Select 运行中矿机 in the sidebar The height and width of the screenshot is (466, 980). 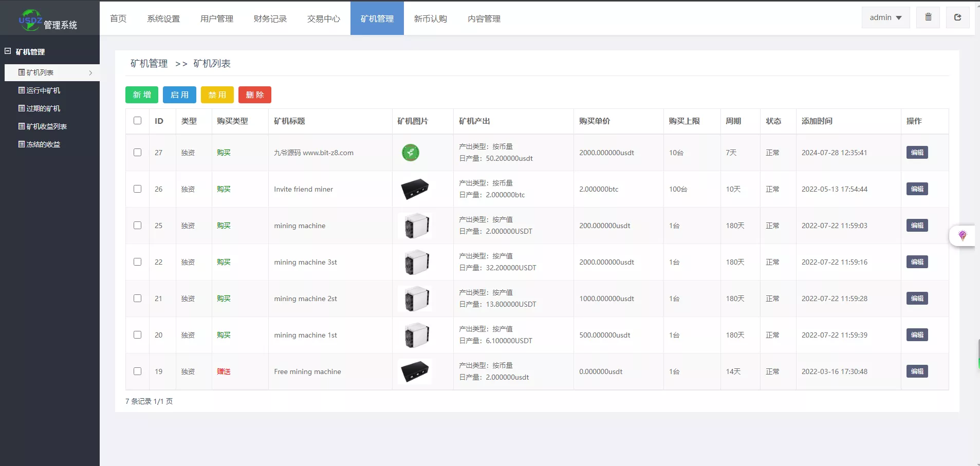click(44, 90)
